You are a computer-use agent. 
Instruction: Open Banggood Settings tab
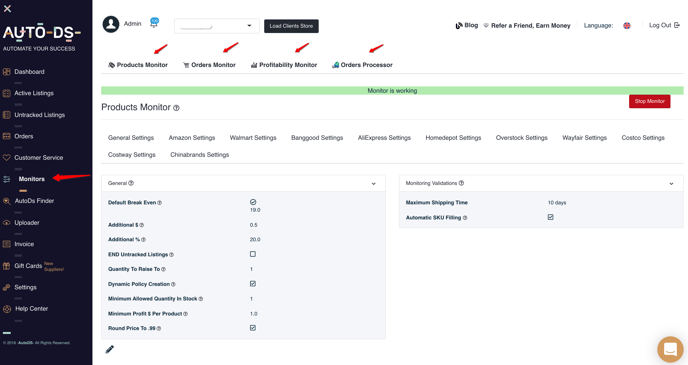click(317, 138)
